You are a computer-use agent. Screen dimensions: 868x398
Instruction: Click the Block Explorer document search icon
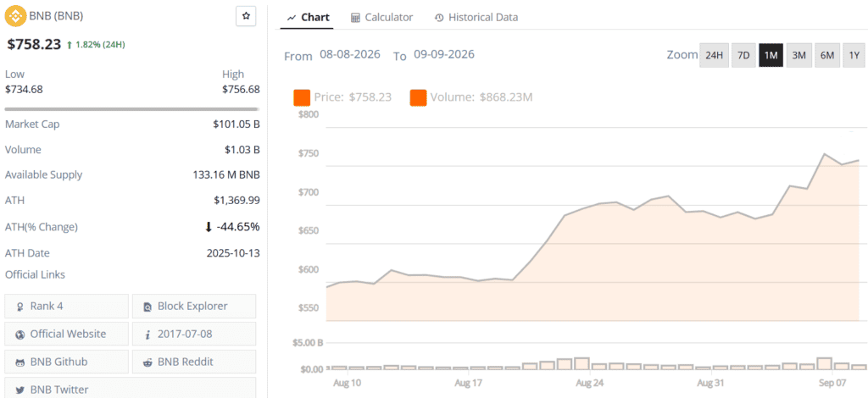coord(147,307)
